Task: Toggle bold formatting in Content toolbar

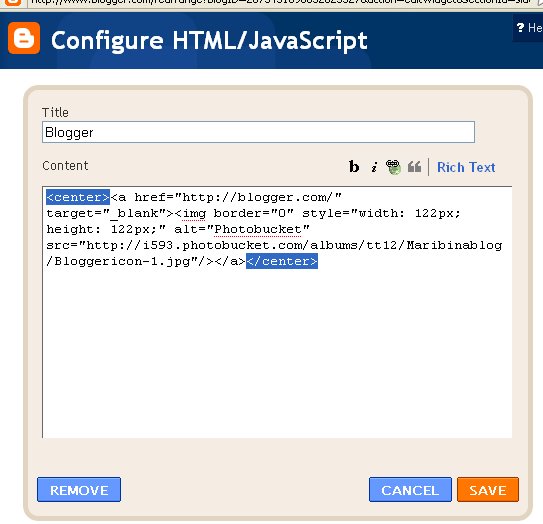Action: pyautogui.click(x=354, y=167)
